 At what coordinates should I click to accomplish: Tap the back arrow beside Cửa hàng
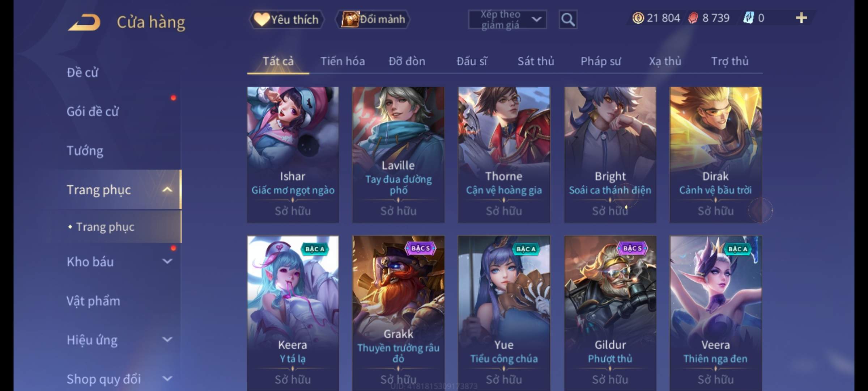[84, 22]
